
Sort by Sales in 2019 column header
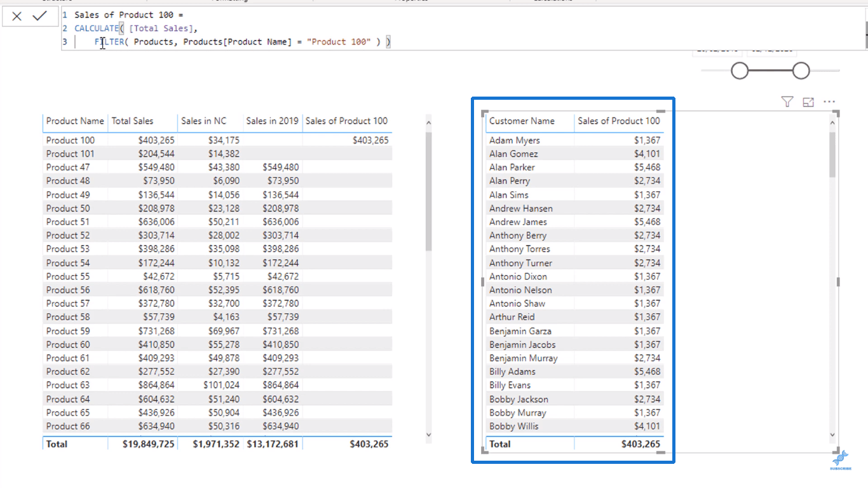click(x=272, y=121)
